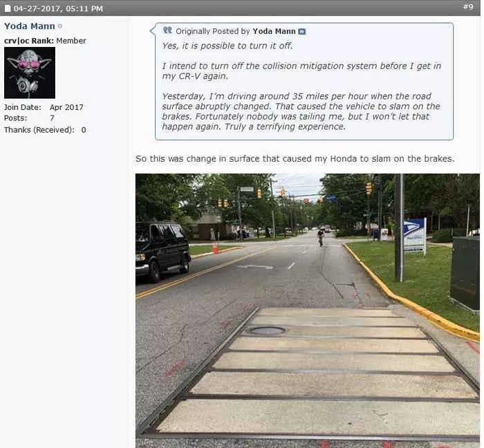Click the bold Yoda Mann name in the quote header
Image resolution: width=484 pixels, height=448 pixels.
(274, 31)
